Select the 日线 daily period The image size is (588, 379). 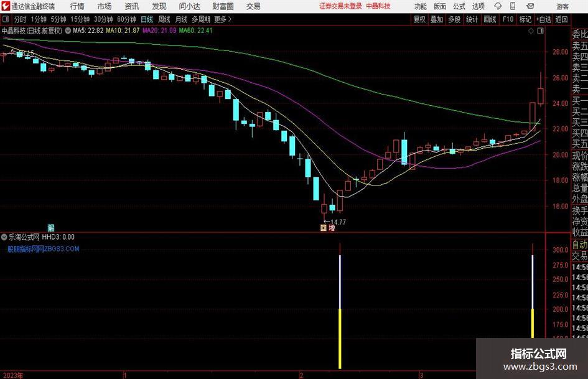(147, 19)
